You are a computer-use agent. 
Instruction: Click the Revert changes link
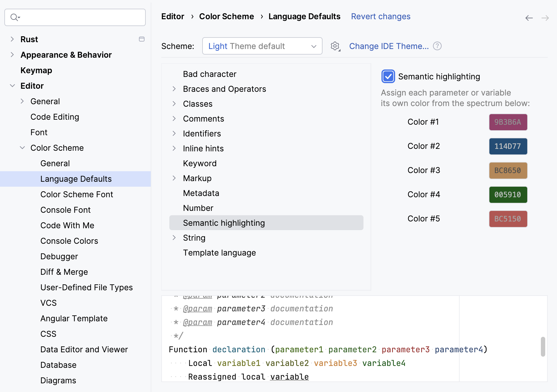[x=381, y=16]
